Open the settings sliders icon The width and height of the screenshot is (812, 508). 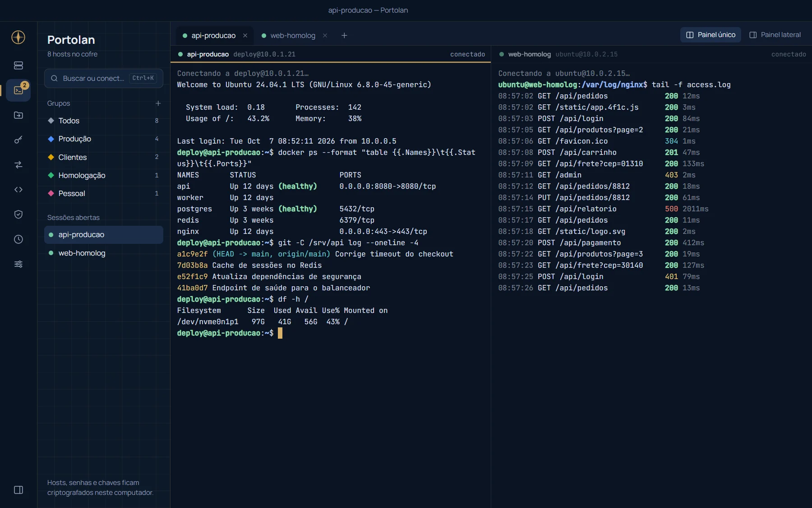pyautogui.click(x=18, y=264)
